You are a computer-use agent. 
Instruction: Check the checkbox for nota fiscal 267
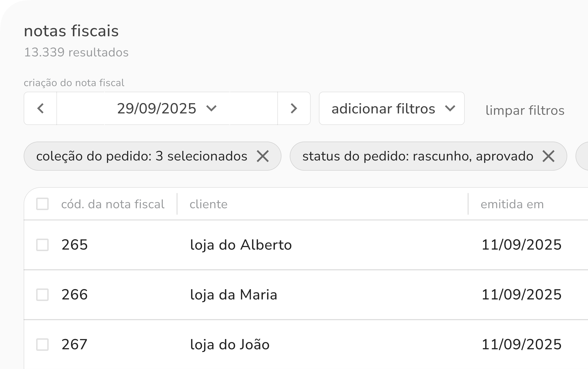pos(43,344)
